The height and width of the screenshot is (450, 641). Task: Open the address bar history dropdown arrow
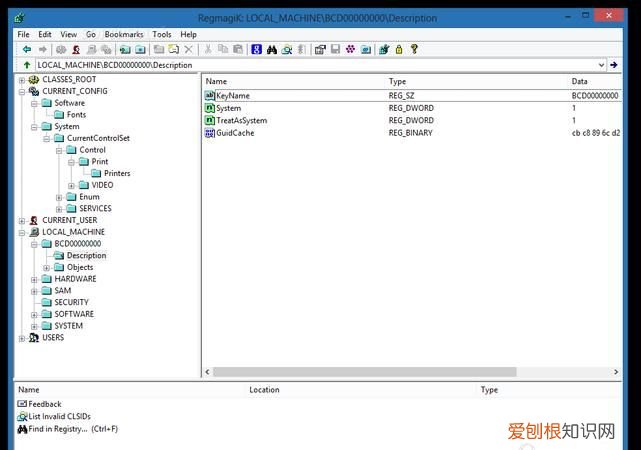(601, 65)
